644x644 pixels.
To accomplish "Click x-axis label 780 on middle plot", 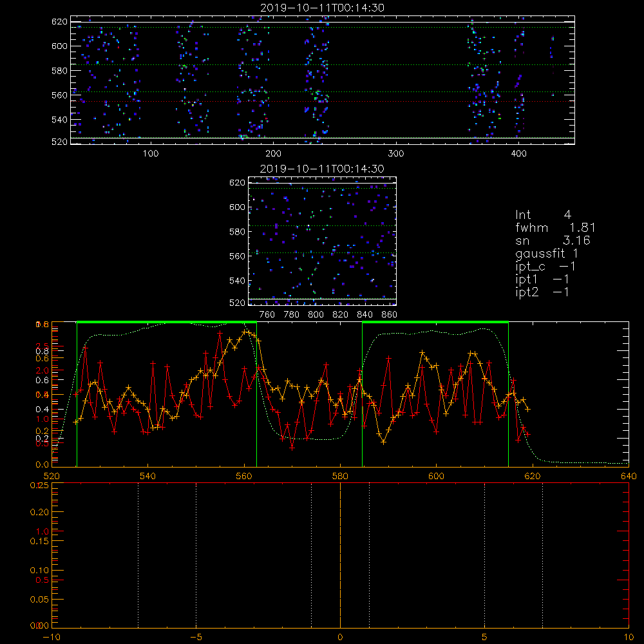I will [292, 315].
